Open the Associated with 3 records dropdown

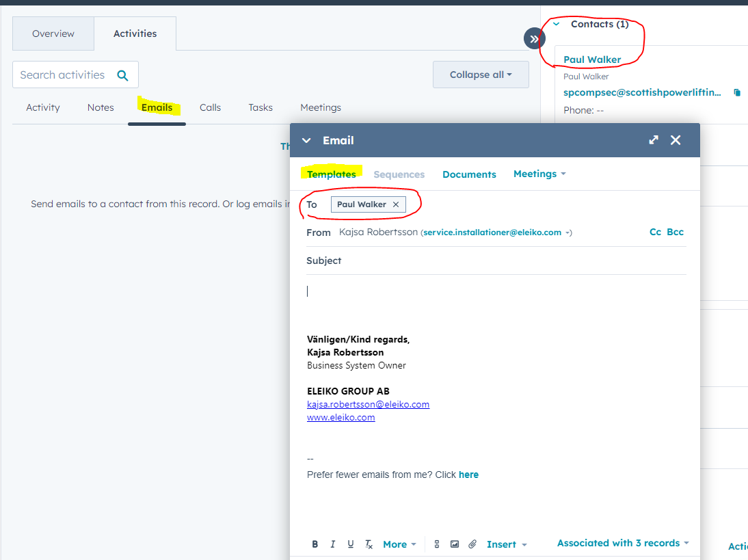(x=623, y=543)
